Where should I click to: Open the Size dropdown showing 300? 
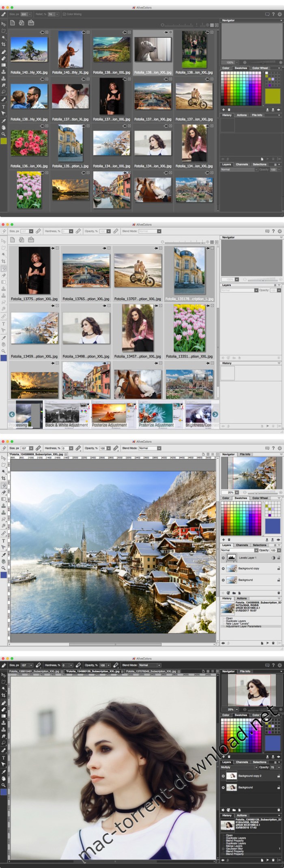tap(30, 14)
